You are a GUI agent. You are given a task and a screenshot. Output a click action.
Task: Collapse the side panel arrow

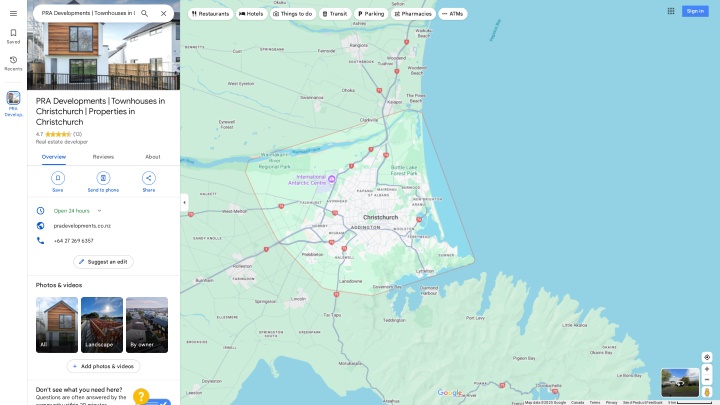[x=185, y=202]
